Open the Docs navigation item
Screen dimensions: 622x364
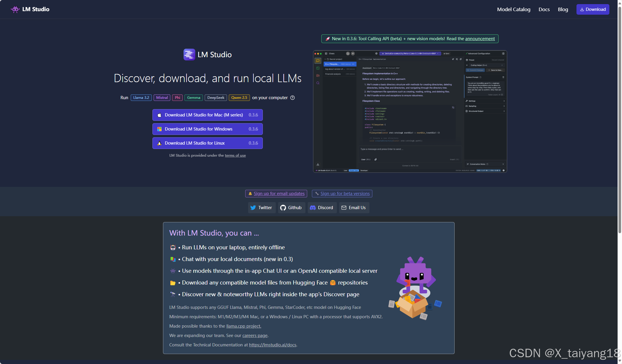coord(544,9)
